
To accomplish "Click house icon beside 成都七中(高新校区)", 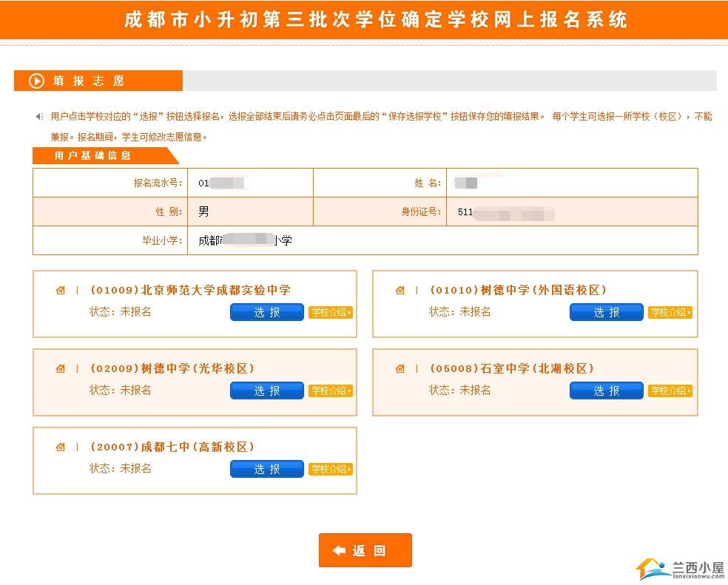I will coord(61,447).
